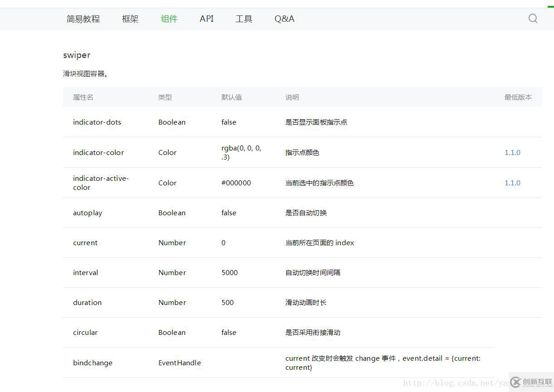Open the Q&A page
Viewport: 554px width, 392px height.
click(284, 19)
